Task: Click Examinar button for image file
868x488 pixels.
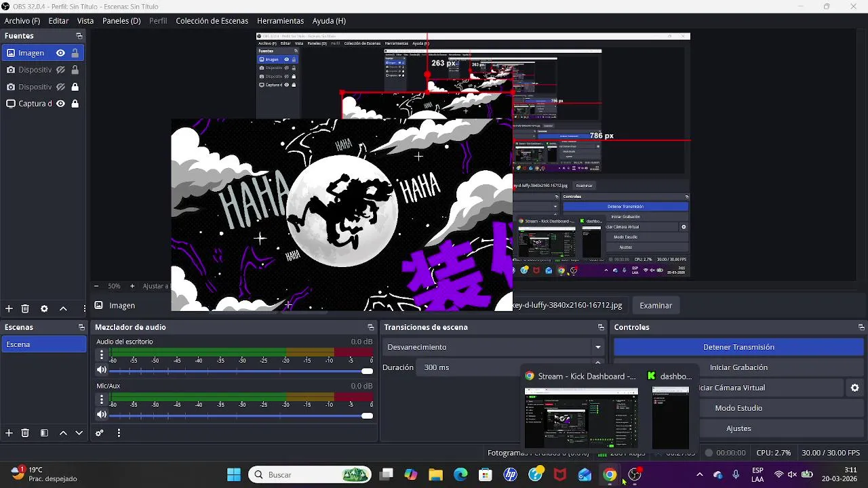Action: (656, 306)
